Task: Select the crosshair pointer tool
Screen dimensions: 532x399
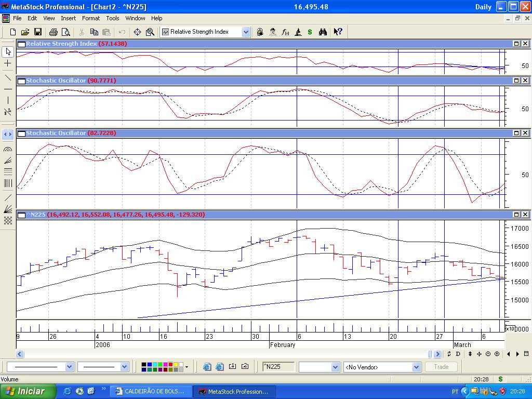Action: [x=8, y=63]
